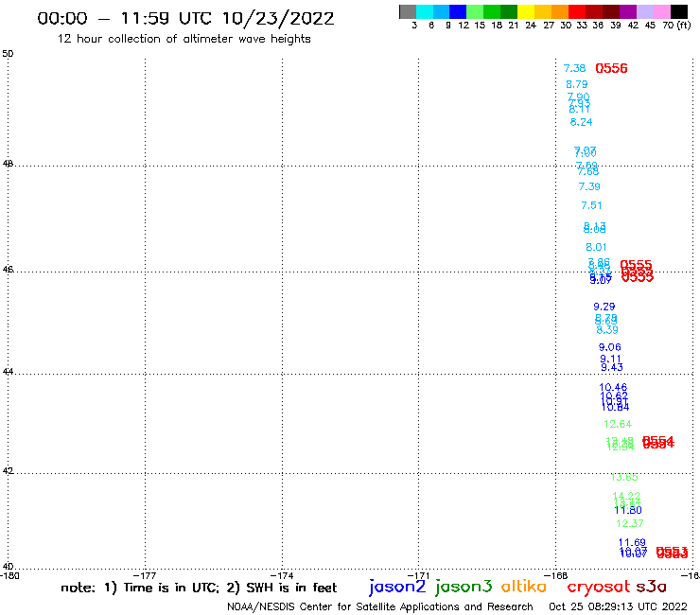Click the green 12.37 value
This screenshot has width=700, height=615.
630,523
